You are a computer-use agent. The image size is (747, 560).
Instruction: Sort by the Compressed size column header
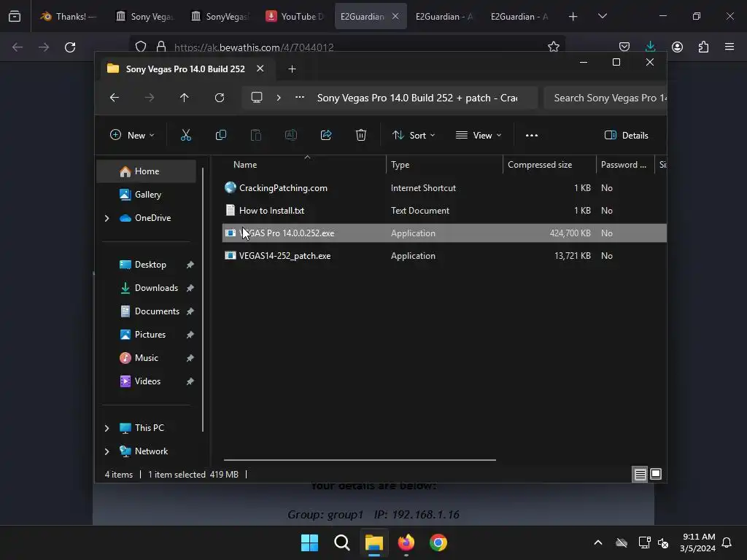(x=550, y=165)
